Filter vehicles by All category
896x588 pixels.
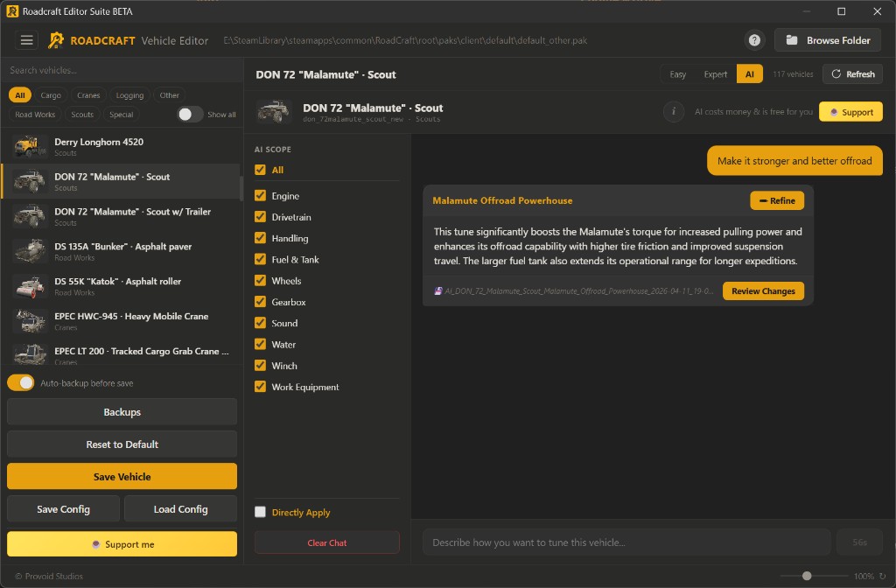pos(20,94)
